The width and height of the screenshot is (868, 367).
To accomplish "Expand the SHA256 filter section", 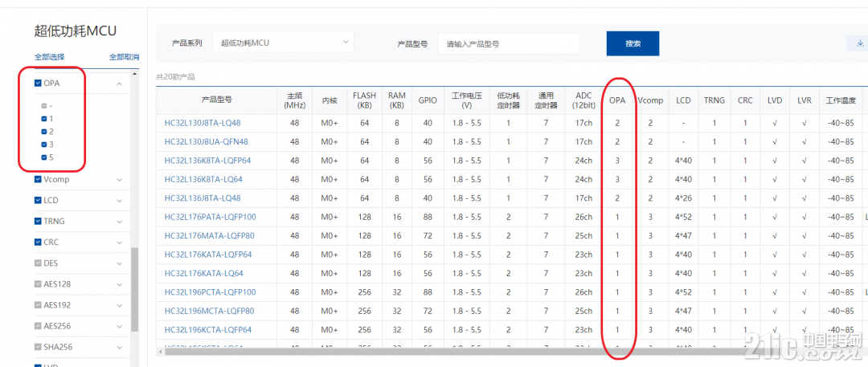I will tap(119, 348).
